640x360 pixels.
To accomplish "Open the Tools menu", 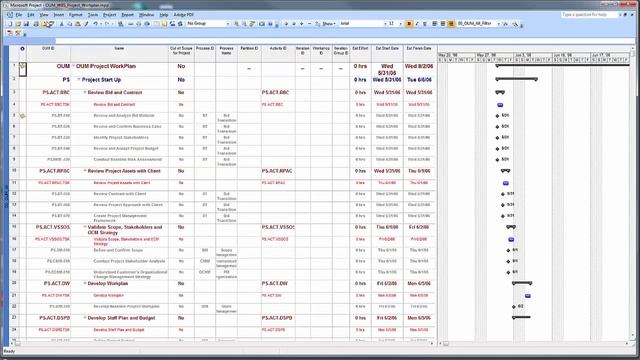I will click(x=93, y=15).
